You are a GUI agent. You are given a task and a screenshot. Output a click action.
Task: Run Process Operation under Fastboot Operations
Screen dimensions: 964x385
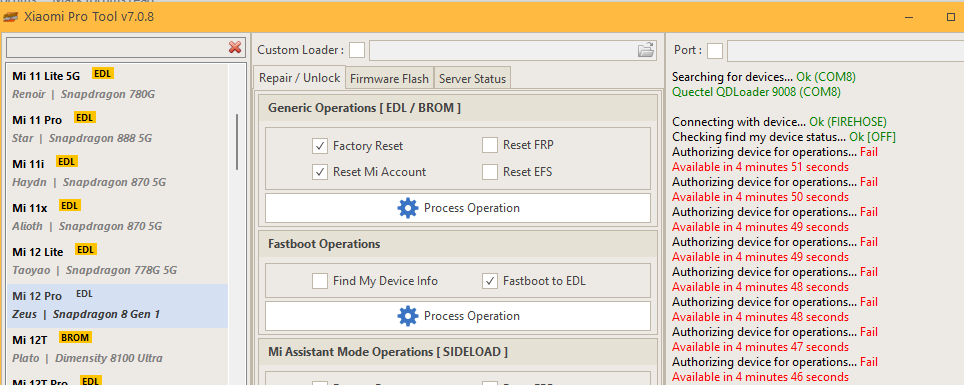[x=457, y=316]
